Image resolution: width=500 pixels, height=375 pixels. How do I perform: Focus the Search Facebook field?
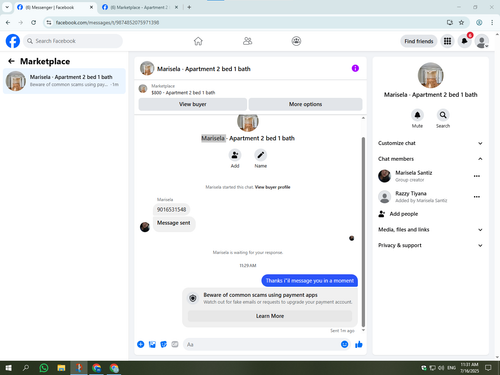click(x=73, y=41)
